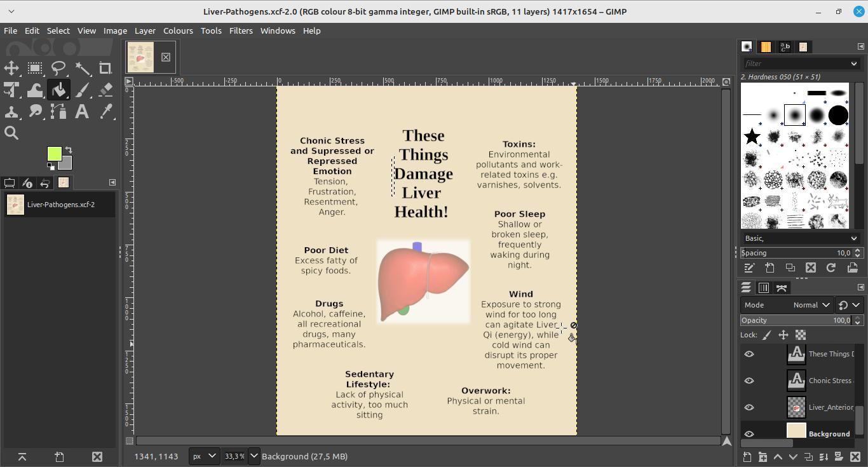Hide the Background layer
The width and height of the screenshot is (868, 467).
(x=749, y=434)
